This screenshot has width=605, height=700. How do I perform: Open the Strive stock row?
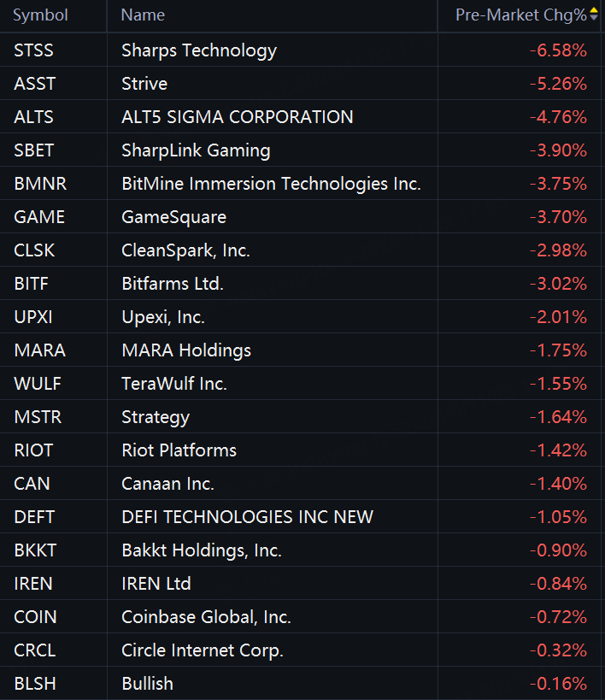(144, 84)
